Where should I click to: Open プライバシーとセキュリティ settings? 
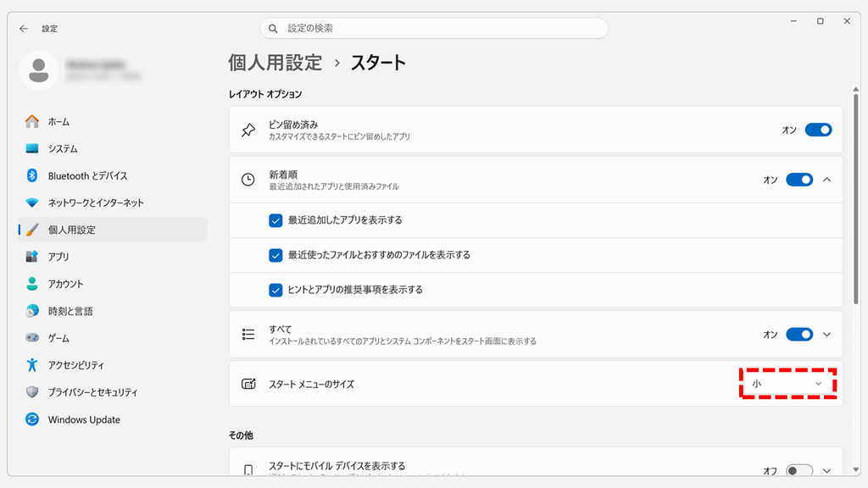[113, 391]
